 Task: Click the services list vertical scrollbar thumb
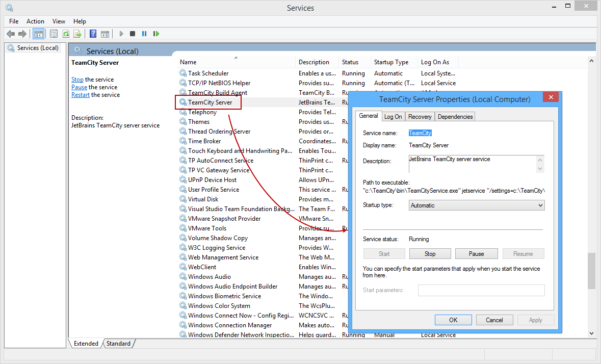(x=591, y=271)
